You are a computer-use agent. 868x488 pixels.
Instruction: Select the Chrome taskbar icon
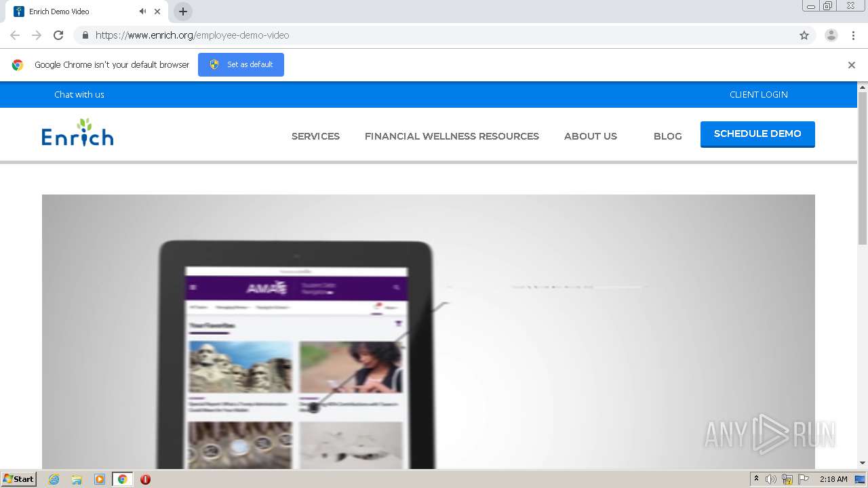[123, 479]
